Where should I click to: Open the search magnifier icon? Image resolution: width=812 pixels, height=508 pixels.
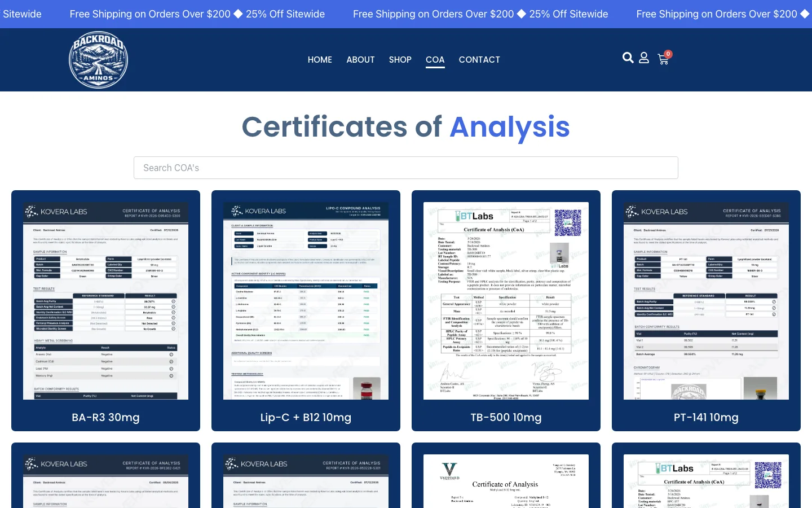tap(628, 58)
